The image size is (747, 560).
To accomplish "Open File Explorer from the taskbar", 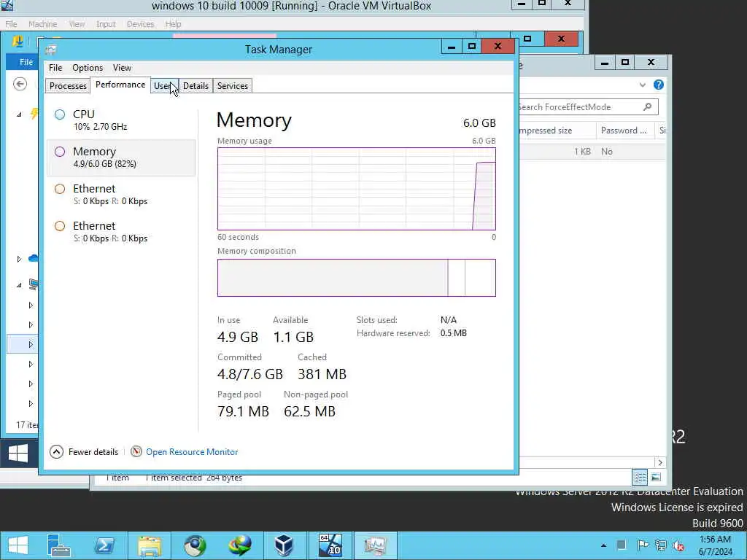I will point(149,545).
